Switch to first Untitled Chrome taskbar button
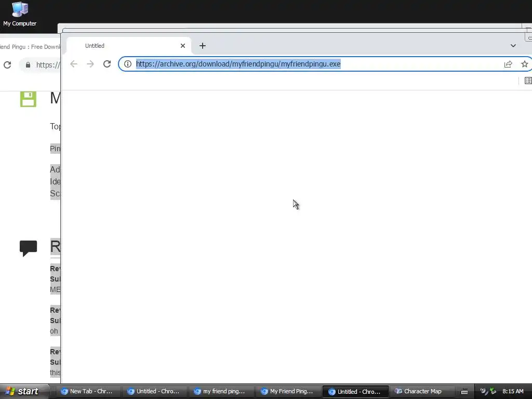 coord(154,391)
